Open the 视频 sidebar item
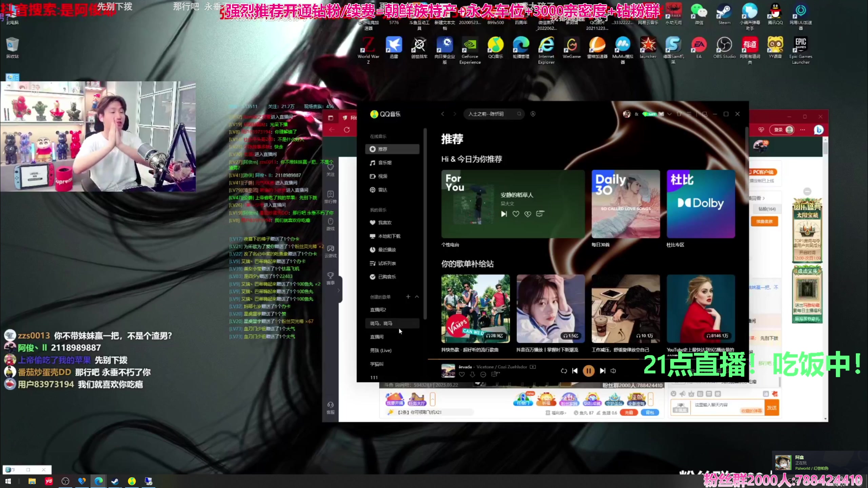The image size is (868, 488). click(382, 176)
